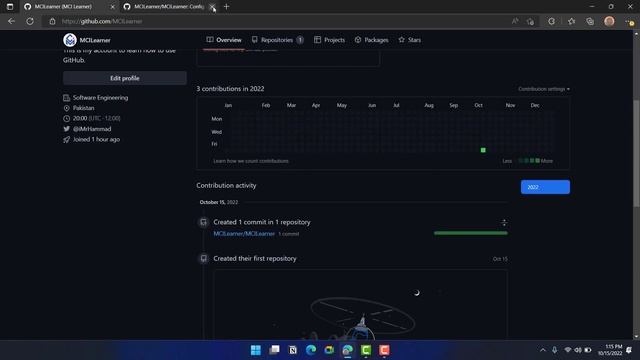Switch to the MCILearner/MCILearner: Config browser tab
Screen dimensions: 640x360
(x=169, y=7)
